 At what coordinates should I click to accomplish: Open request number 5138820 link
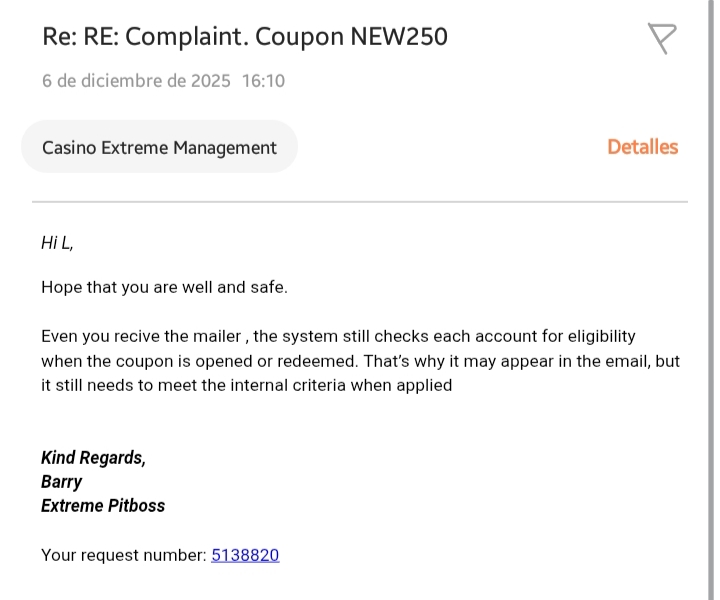click(x=245, y=554)
